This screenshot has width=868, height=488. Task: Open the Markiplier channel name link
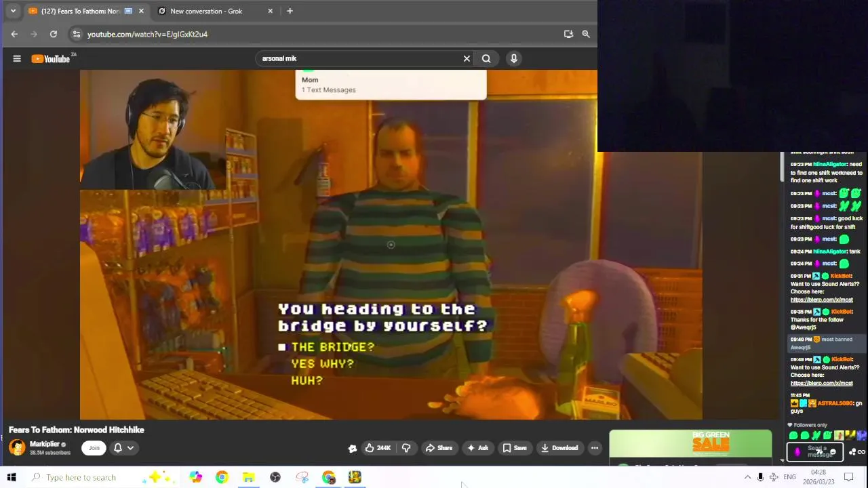point(45,444)
